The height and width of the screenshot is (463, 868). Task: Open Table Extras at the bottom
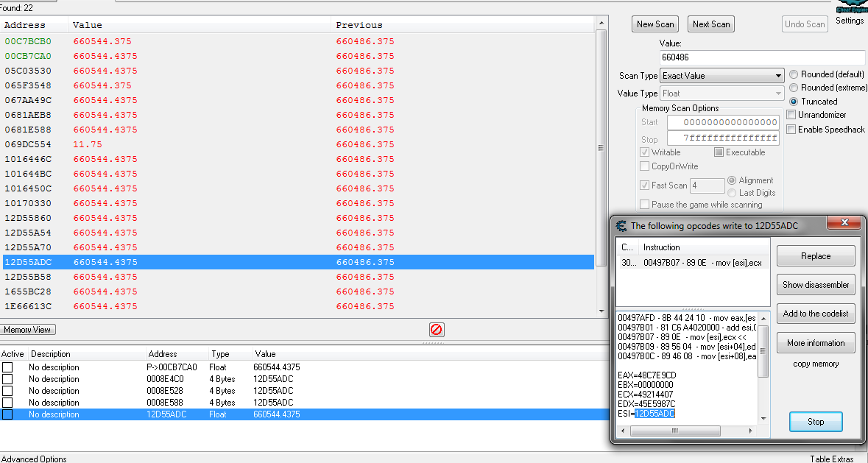tap(831, 459)
